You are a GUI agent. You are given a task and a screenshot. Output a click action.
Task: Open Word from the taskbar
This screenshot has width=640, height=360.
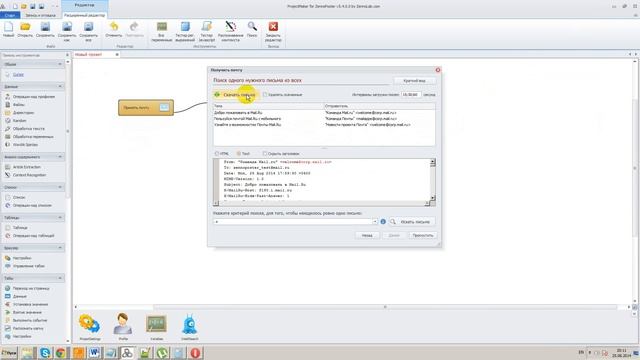(x=94, y=353)
